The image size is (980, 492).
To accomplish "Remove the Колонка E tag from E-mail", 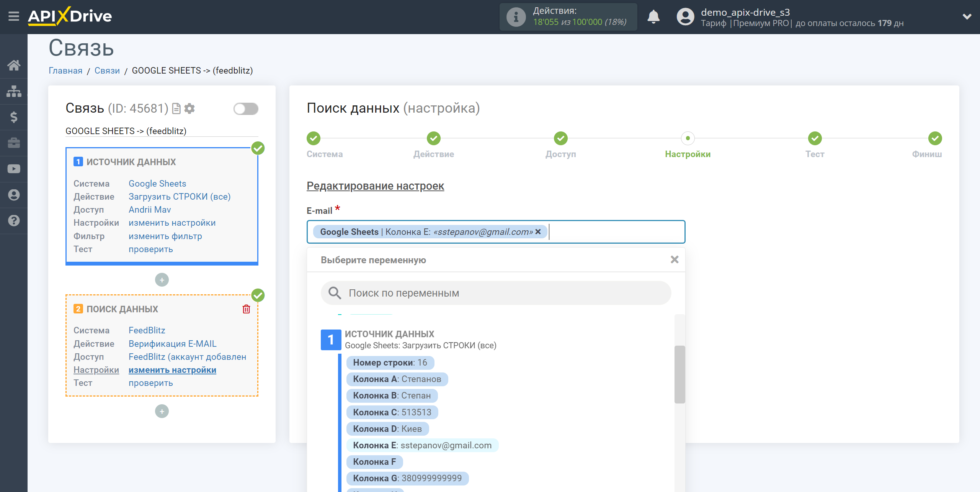I will click(538, 231).
